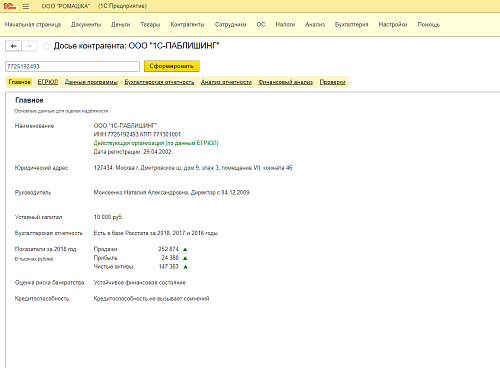Click the INN input field 7725192493

[72, 66]
